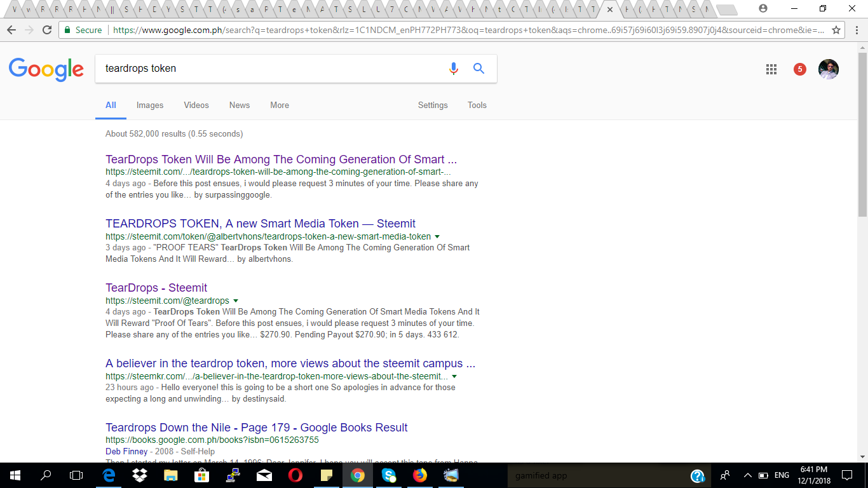Viewport: 868px width, 488px height.
Task: Click the Secure padlock site info
Action: pos(83,30)
